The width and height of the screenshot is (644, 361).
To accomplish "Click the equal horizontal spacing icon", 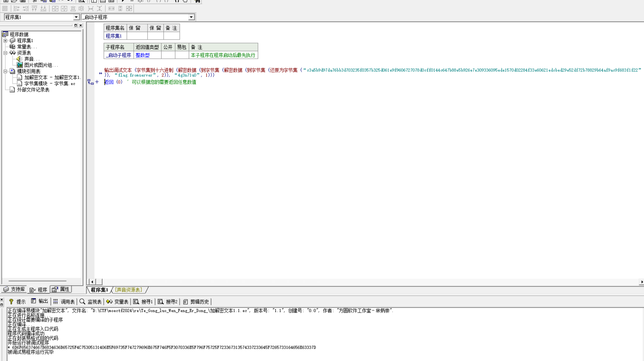I will (91, 9).
